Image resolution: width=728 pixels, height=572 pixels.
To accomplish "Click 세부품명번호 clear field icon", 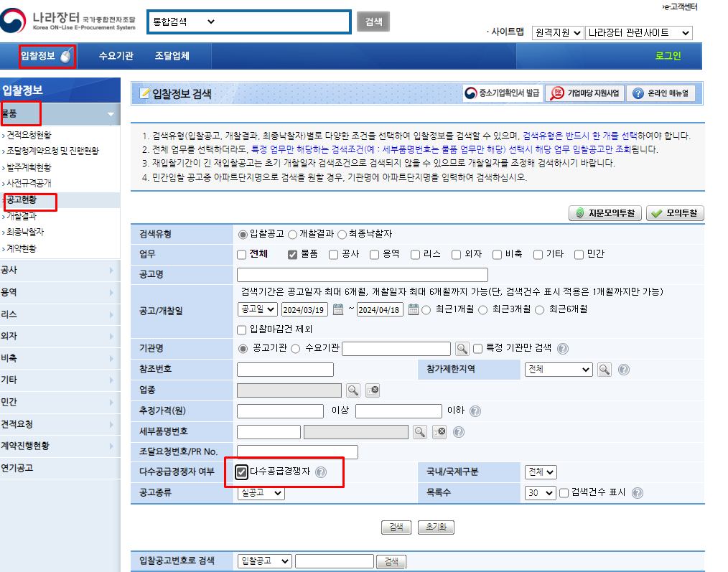I will pyautogui.click(x=439, y=432).
